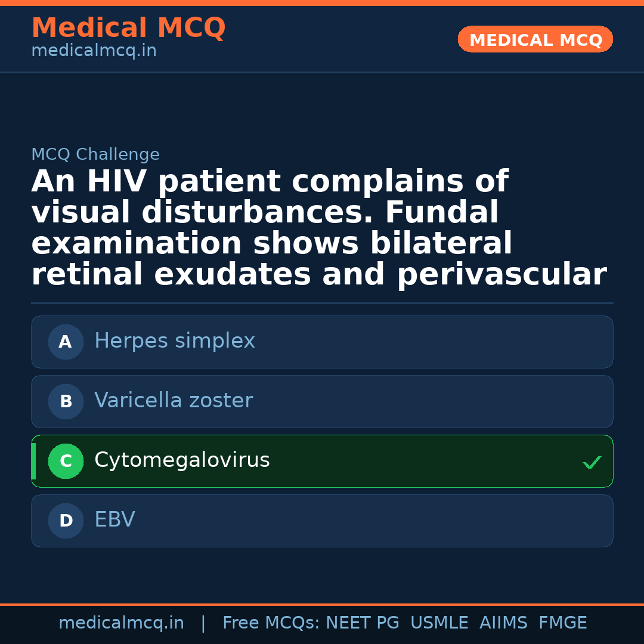Select the Cytomegalovirus answer

tap(182, 460)
